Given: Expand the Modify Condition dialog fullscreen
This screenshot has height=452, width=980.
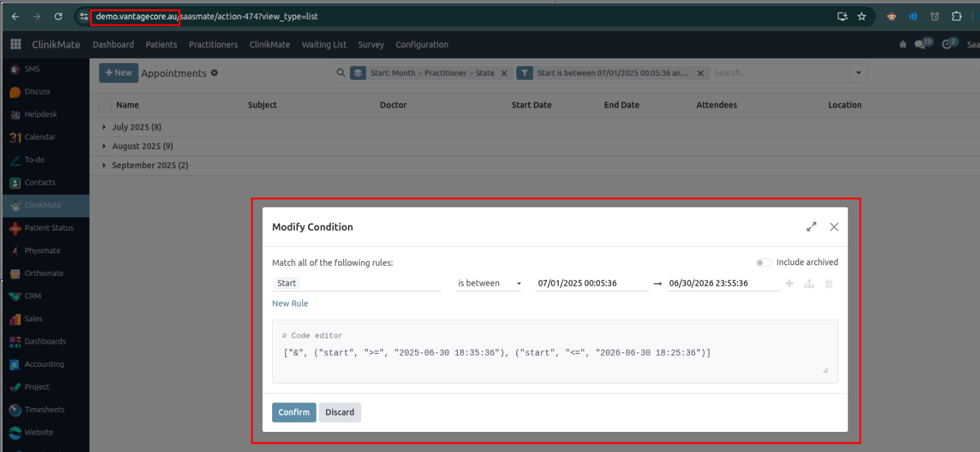Looking at the screenshot, I should 811,227.
